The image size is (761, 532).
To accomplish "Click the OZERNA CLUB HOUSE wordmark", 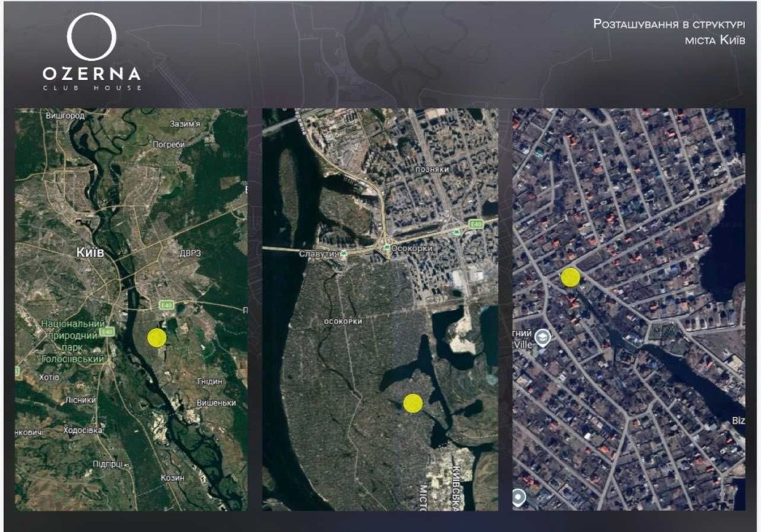I will tap(92, 78).
